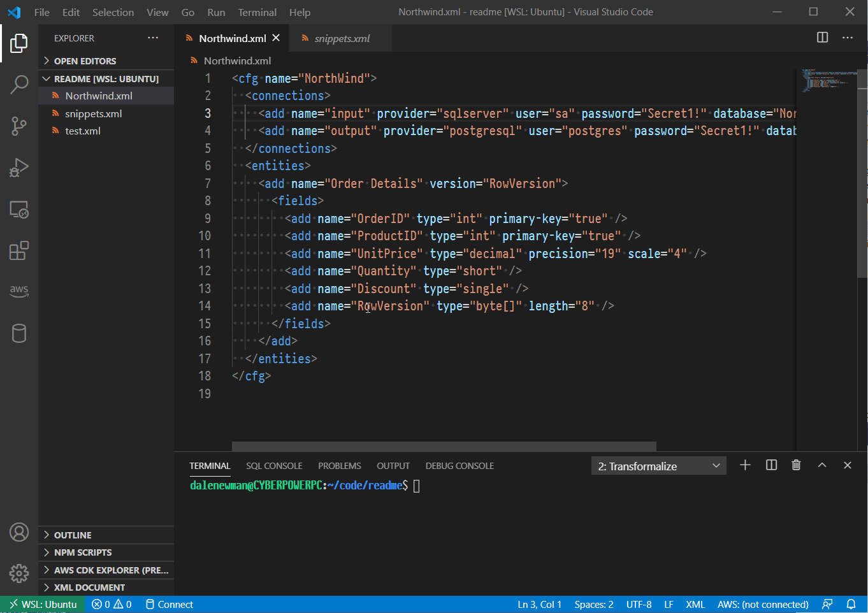Click the notifications bell in status bar
868x613 pixels.
click(851, 604)
